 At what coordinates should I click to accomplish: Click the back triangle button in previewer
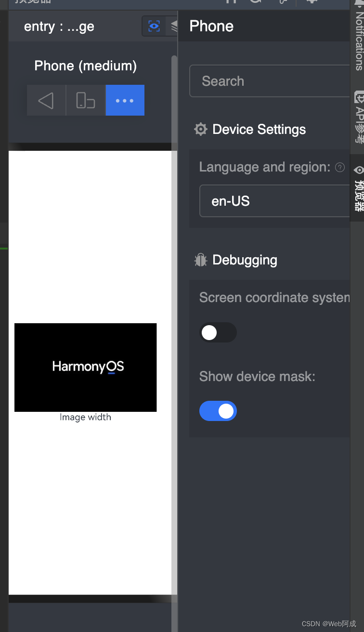46,100
